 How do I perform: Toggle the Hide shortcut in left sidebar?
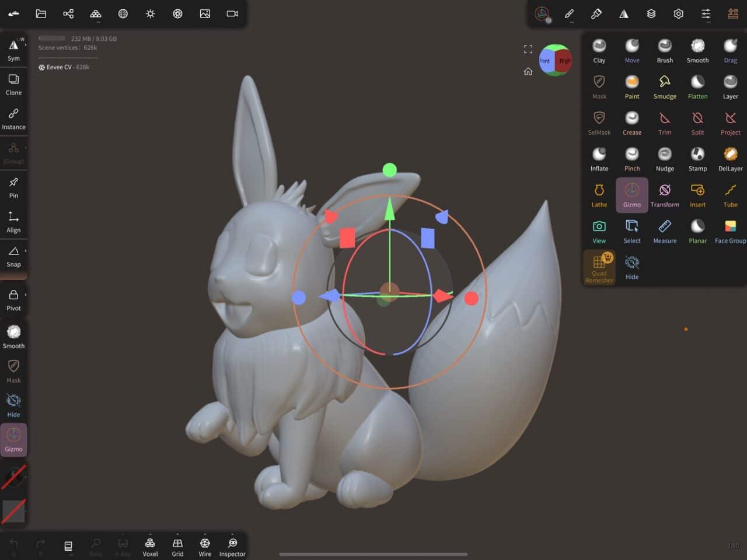(x=13, y=405)
